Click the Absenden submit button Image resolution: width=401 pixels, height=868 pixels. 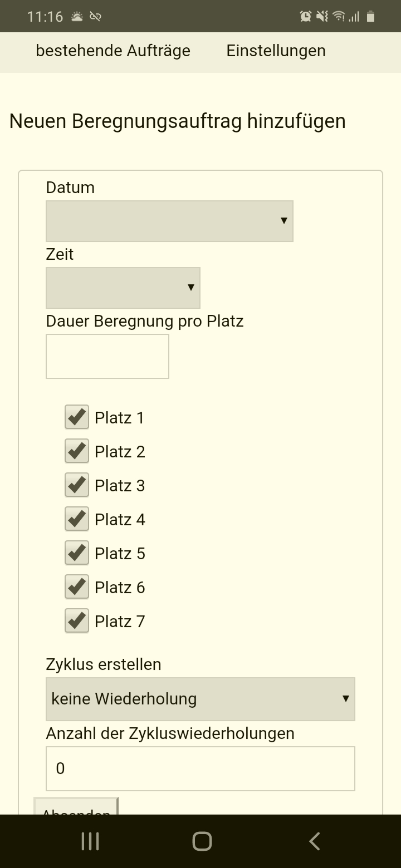[76, 807]
